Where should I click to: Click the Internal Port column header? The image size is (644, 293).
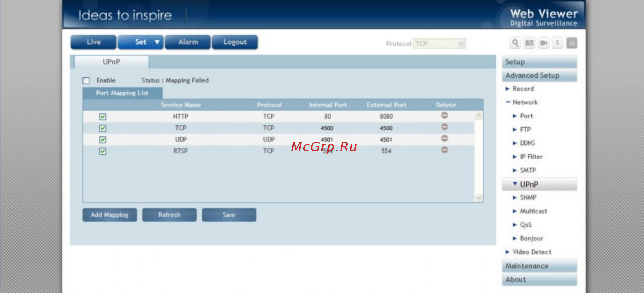pos(328,105)
